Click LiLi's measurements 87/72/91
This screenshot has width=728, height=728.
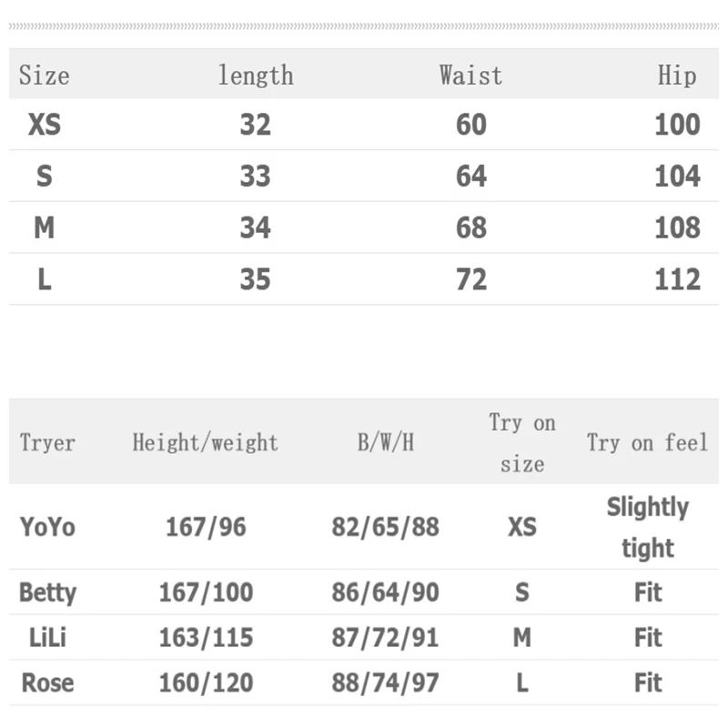385,637
